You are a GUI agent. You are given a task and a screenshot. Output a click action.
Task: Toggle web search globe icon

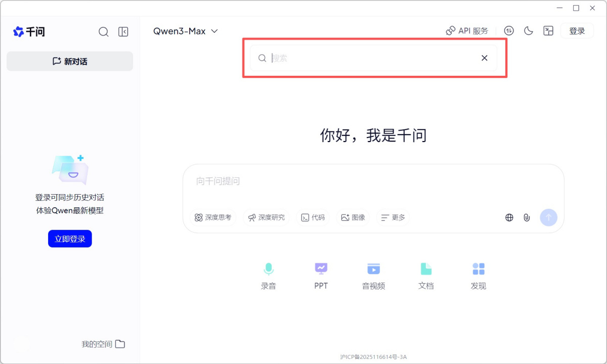[509, 217]
